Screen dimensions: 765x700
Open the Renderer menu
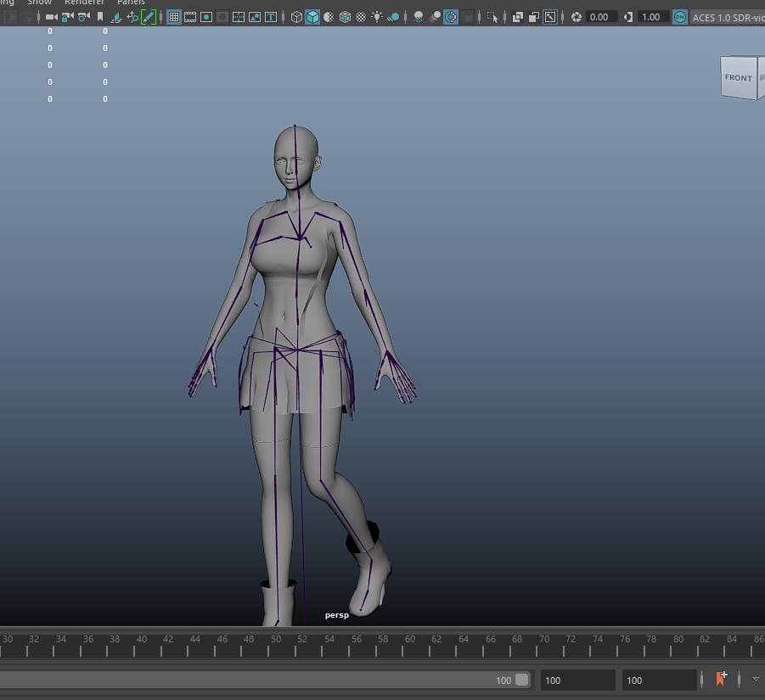pyautogui.click(x=84, y=3)
